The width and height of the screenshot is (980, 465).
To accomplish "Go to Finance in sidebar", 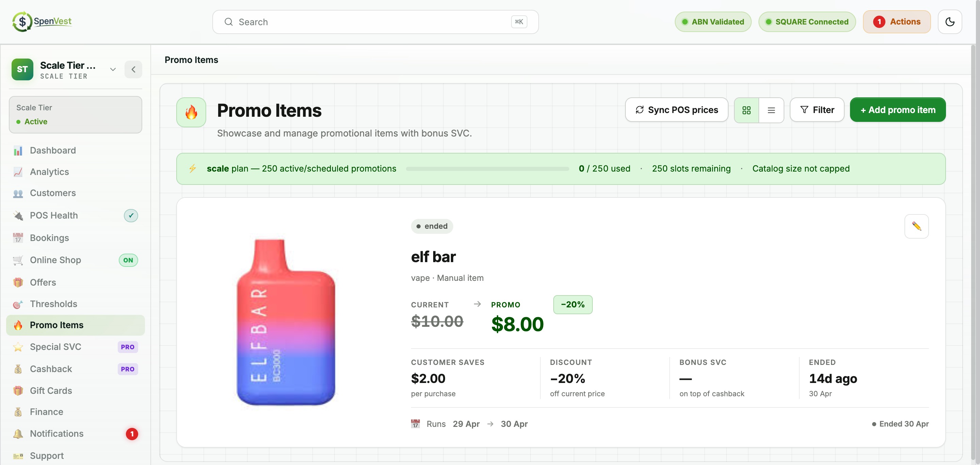I will coord(75,412).
